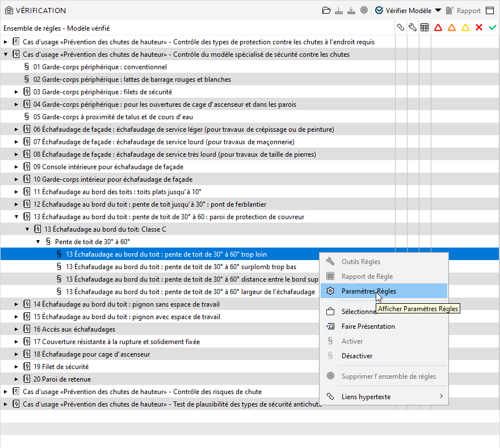Toggle the red triangle critical severity filter
This screenshot has height=448, width=500.
(x=438, y=28)
